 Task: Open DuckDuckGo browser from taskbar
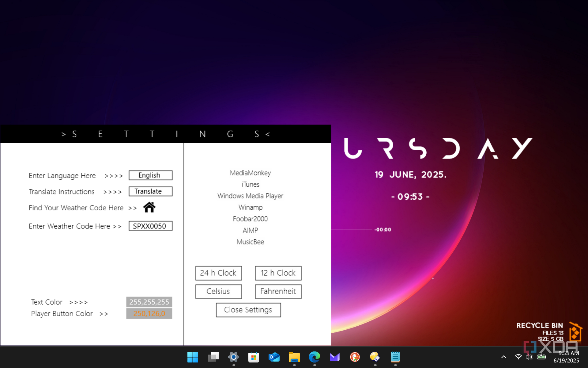(x=355, y=357)
